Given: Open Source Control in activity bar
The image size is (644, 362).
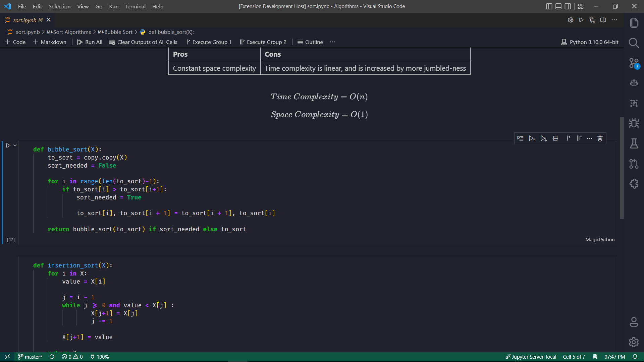Looking at the screenshot, I should pyautogui.click(x=634, y=63).
